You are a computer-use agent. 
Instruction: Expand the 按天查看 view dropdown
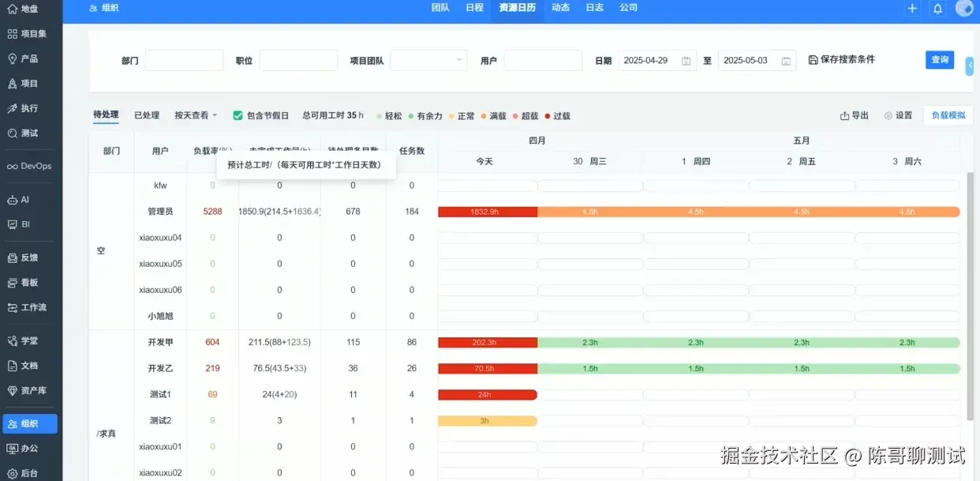[x=192, y=115]
